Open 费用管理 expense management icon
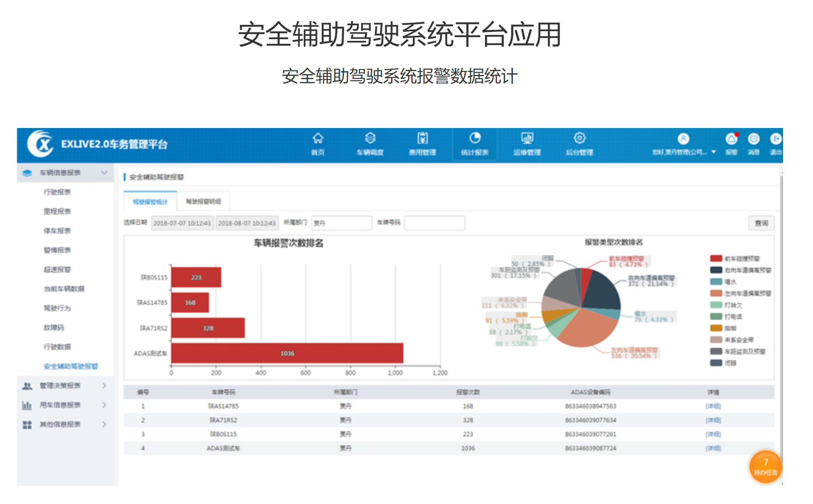Viewport: 813px width, 504px height. pyautogui.click(x=422, y=139)
